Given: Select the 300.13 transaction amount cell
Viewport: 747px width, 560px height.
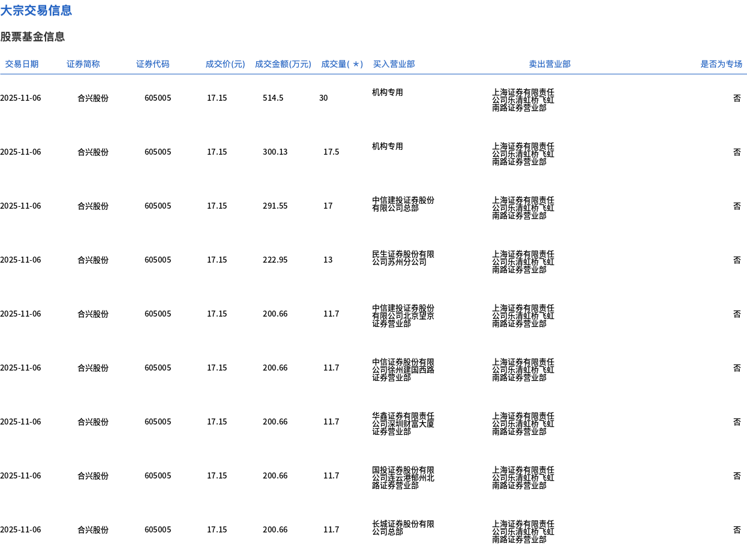Looking at the screenshot, I should 275,152.
